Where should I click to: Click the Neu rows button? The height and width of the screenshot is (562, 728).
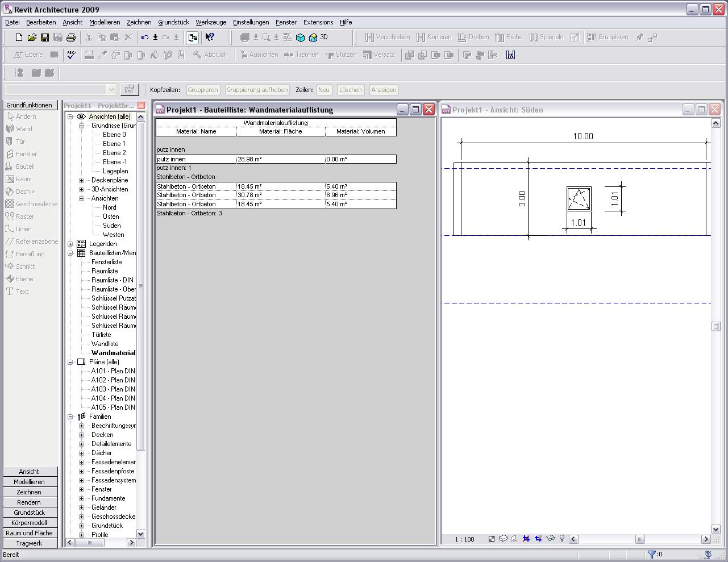(x=324, y=90)
